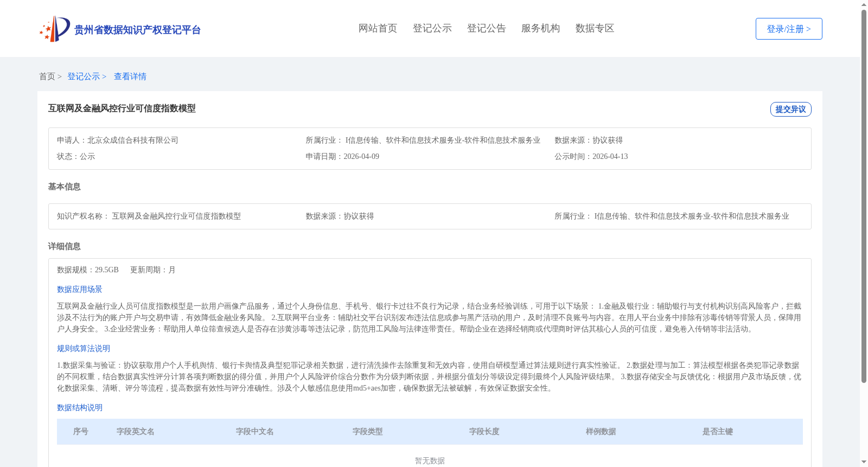Click the 数据应用场景 heading
The image size is (868, 467).
[80, 289]
